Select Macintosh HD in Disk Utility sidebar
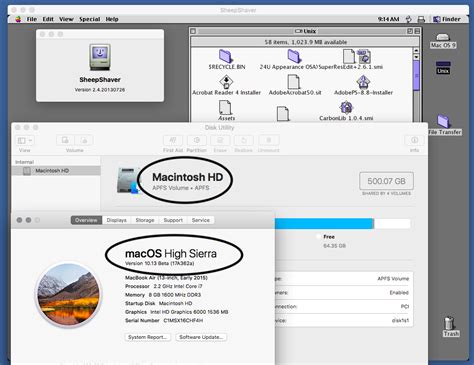Screen dimensions: 474x365 [x=56, y=171]
